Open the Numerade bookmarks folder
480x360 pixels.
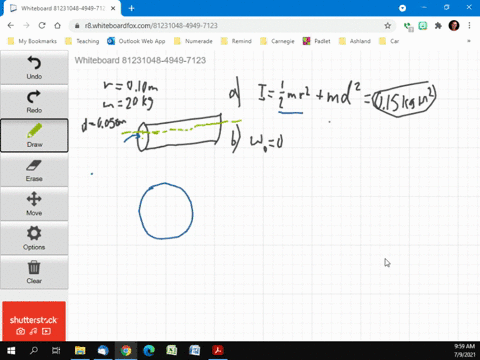tap(193, 41)
